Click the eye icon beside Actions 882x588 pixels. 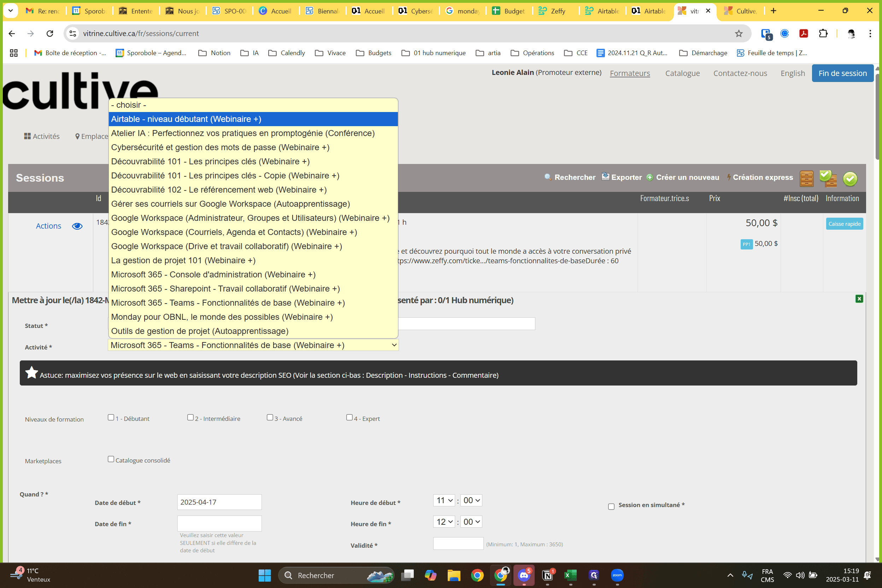click(x=77, y=226)
